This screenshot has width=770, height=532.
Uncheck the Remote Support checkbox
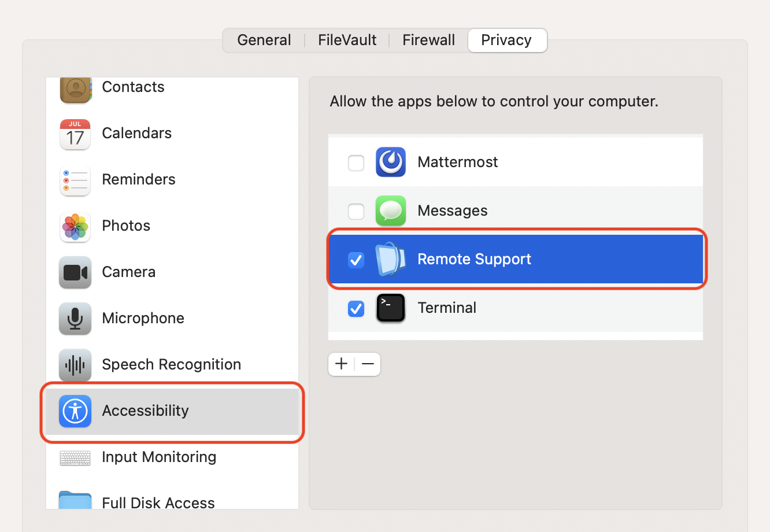(356, 260)
